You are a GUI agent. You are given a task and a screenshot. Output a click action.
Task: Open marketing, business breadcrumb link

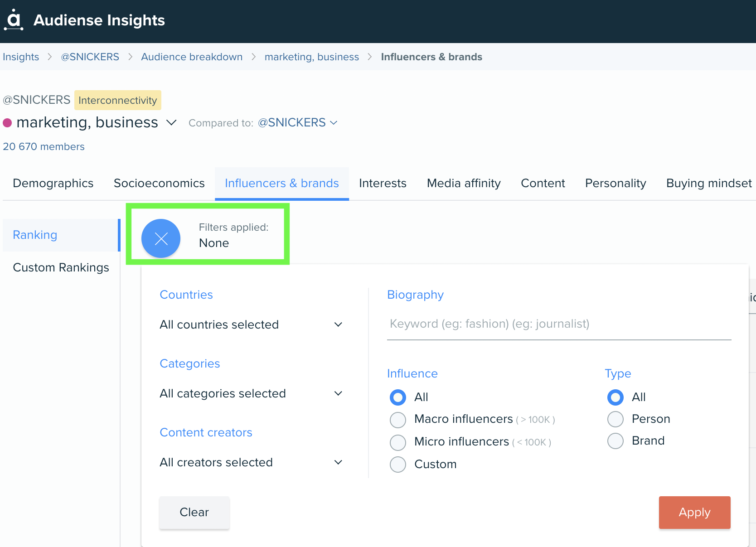pos(312,57)
